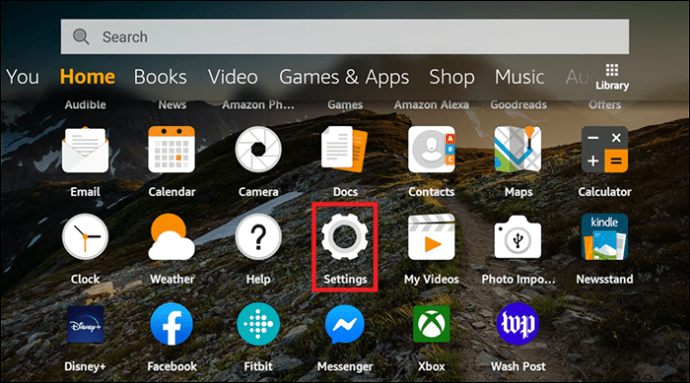Open the Kindle Newsstand app

coord(605,237)
